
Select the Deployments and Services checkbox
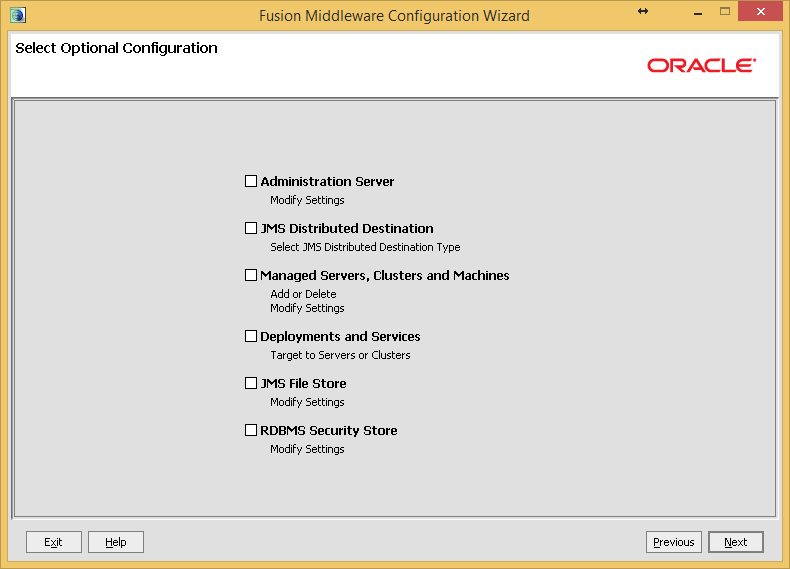coord(251,336)
